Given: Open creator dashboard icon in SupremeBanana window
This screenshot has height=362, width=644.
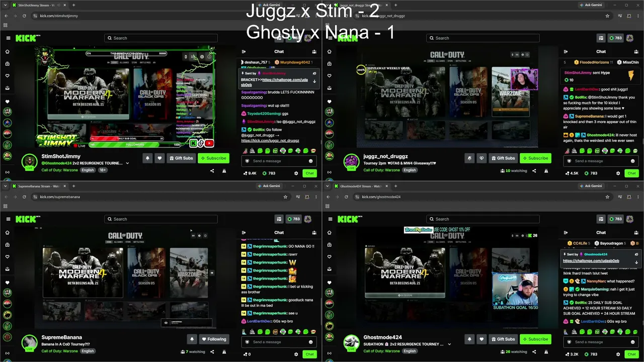Looking at the screenshot, I should click(279, 219).
